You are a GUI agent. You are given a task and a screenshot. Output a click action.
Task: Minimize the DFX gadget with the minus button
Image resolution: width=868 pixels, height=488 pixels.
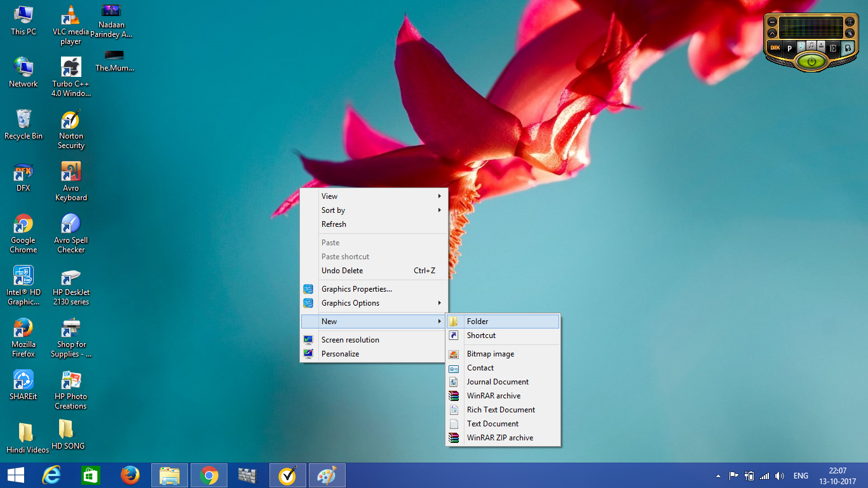(772, 22)
